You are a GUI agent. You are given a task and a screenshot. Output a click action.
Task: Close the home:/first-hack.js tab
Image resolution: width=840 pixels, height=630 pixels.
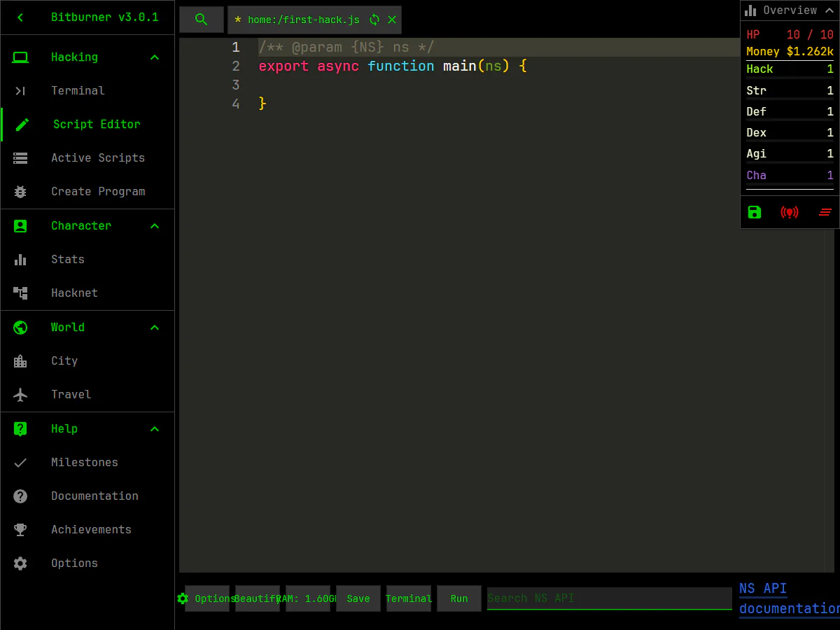(392, 20)
